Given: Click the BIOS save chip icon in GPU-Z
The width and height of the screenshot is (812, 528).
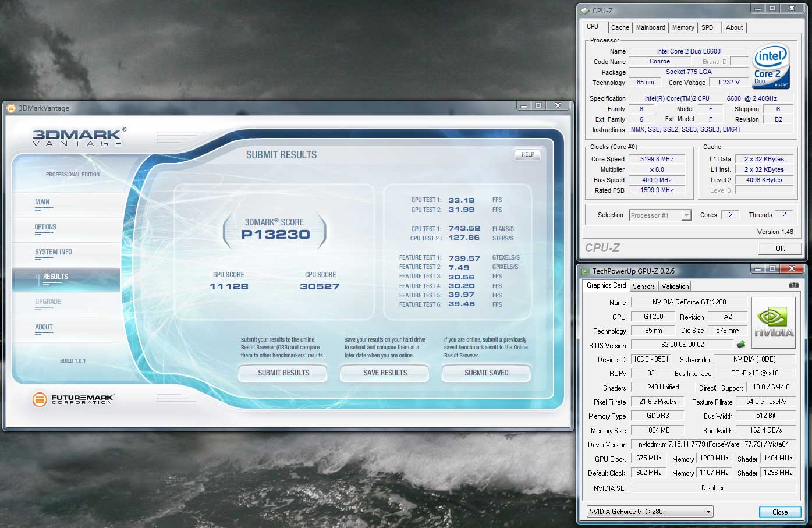Looking at the screenshot, I should point(741,345).
